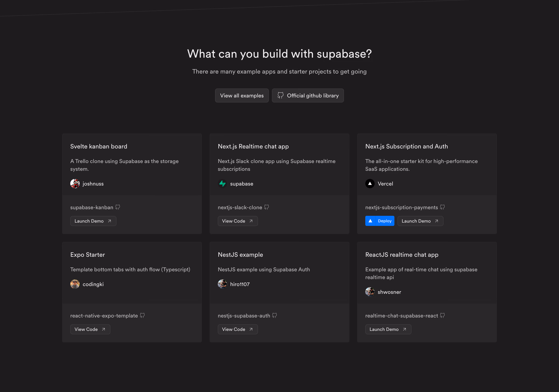Open the nextjs-subscription-payments repository link

pyautogui.click(x=401, y=207)
